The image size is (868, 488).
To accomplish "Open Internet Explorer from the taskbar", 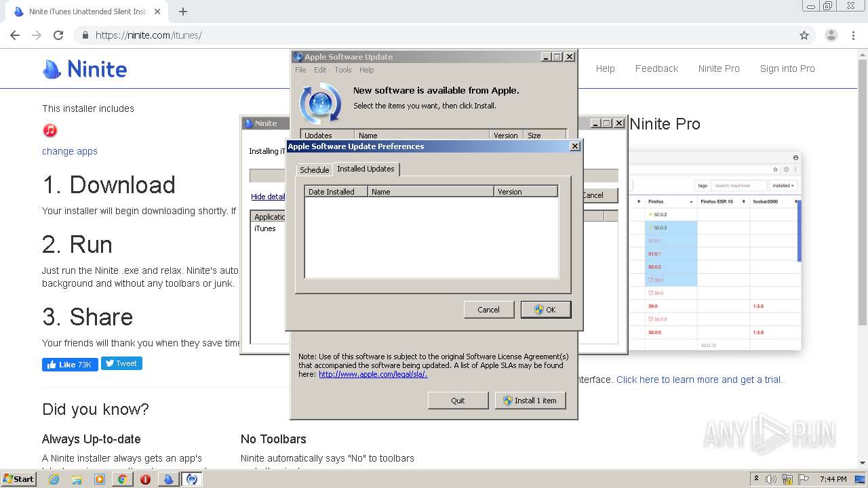I will 54,479.
